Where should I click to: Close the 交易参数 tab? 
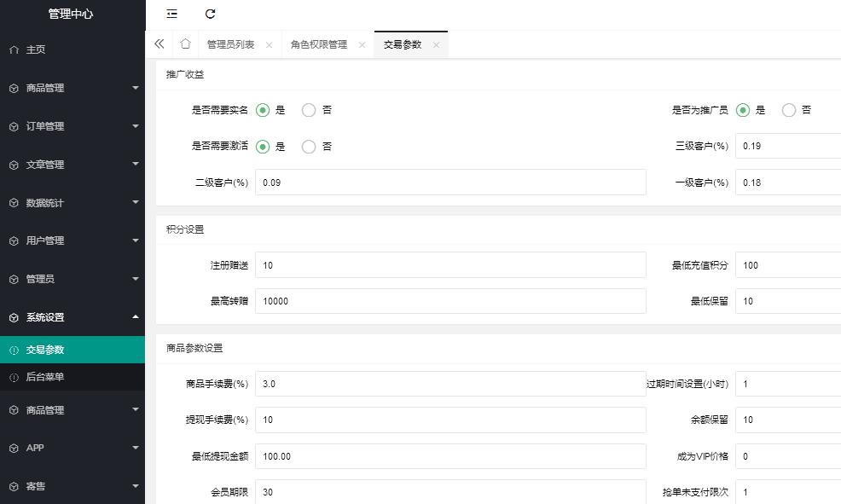[x=436, y=45]
